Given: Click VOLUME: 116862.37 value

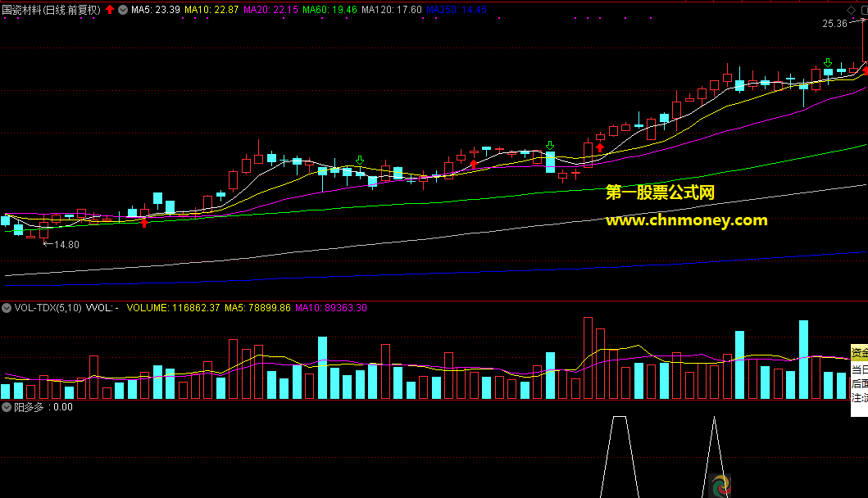Looking at the screenshot, I should tap(173, 308).
